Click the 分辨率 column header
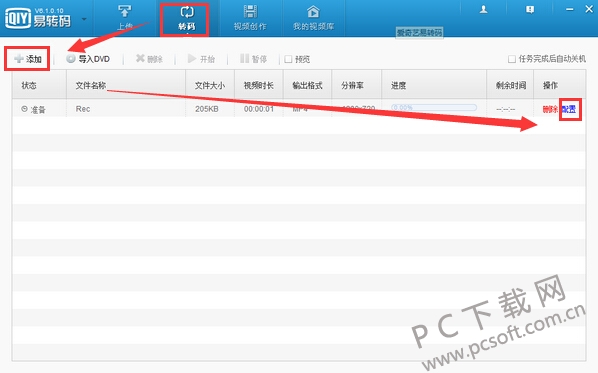This screenshot has width=598, height=373. (x=357, y=85)
